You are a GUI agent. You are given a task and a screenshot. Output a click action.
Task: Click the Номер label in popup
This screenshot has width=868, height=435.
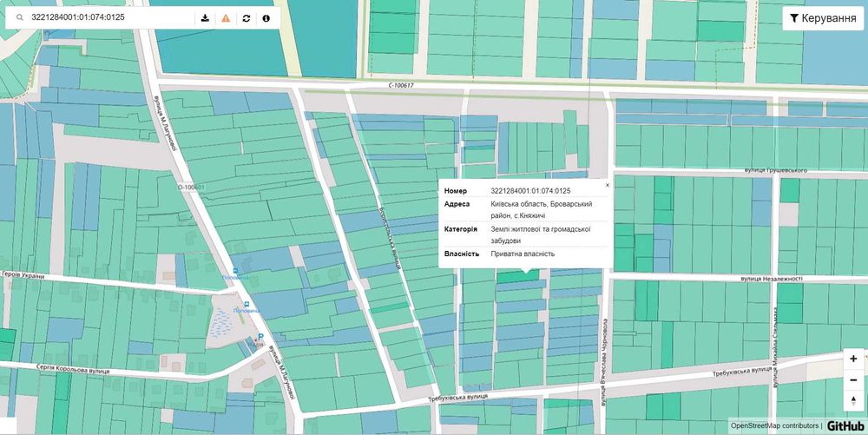coord(456,191)
